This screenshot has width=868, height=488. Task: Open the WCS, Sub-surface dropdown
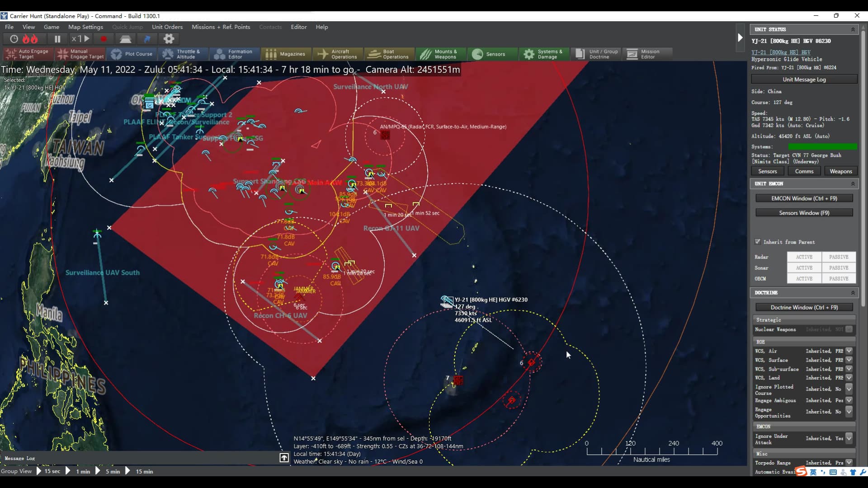pyautogui.click(x=849, y=369)
